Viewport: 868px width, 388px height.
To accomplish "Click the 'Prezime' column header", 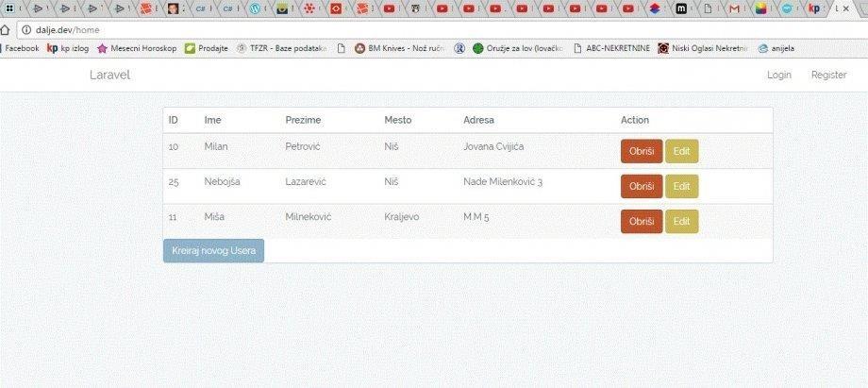I will pyautogui.click(x=303, y=120).
